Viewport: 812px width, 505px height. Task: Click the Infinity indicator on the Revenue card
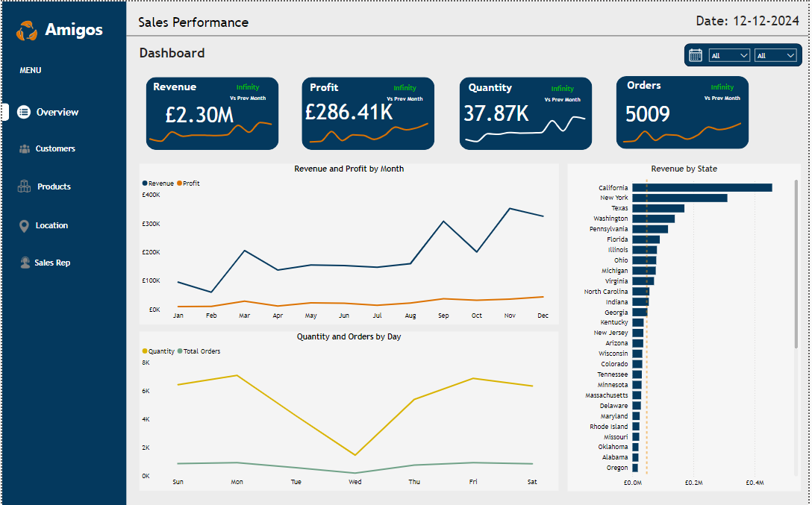click(x=248, y=87)
